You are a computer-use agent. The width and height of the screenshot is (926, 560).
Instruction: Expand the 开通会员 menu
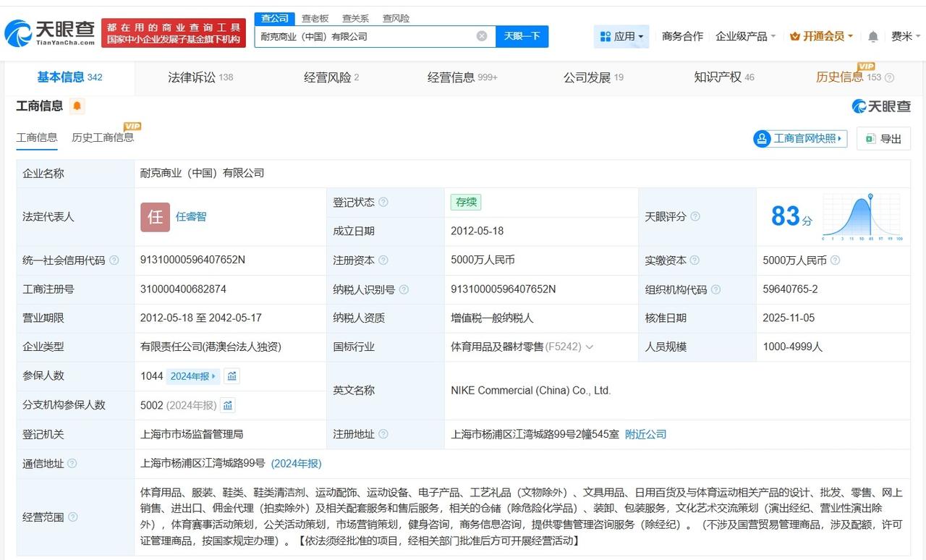coord(822,36)
